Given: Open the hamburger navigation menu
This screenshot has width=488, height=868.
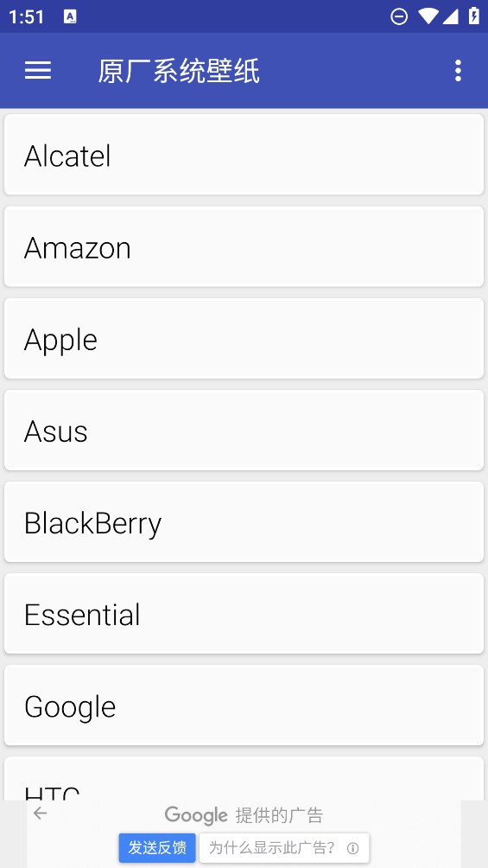Looking at the screenshot, I should coord(38,70).
